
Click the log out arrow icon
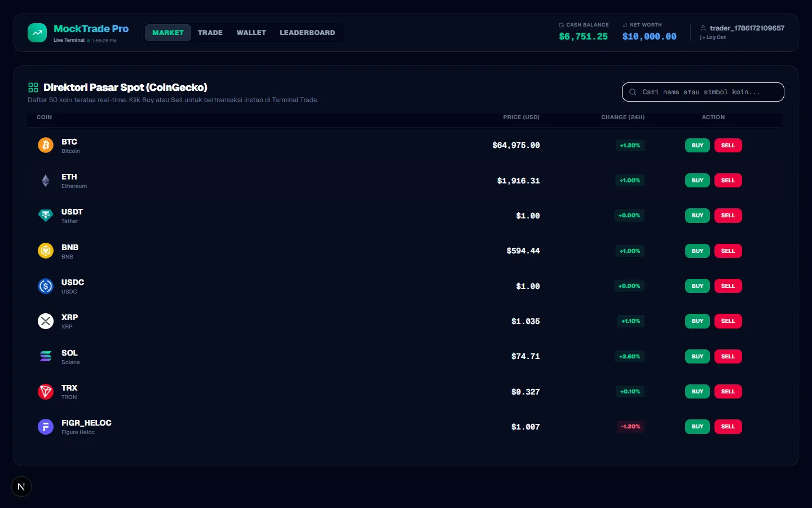point(703,38)
